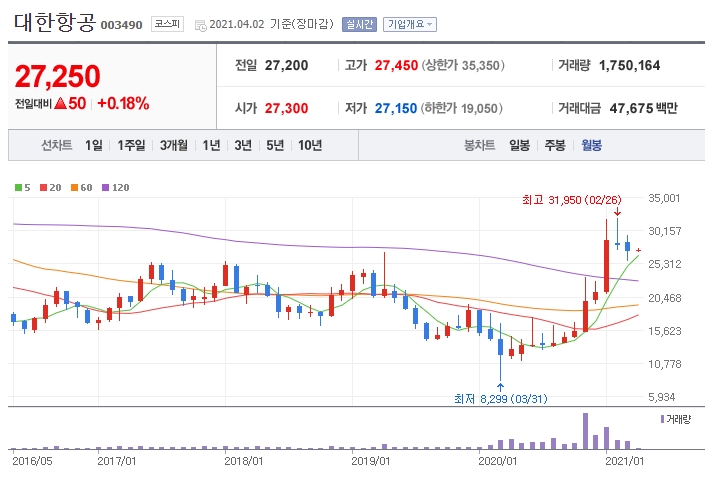Click the upper limit price 35,350

point(480,66)
